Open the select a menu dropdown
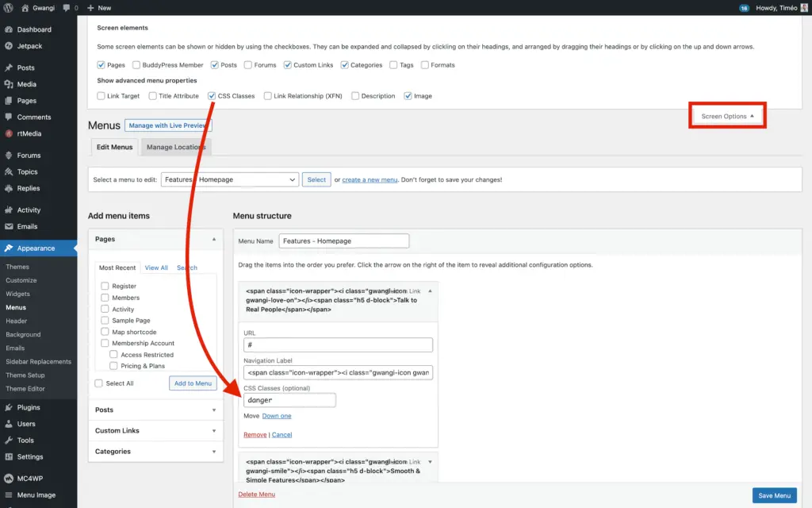 [230, 180]
